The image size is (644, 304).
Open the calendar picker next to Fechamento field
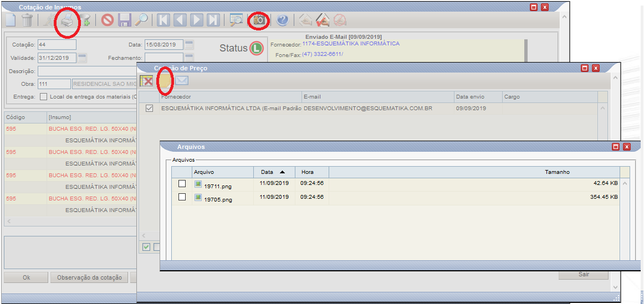pos(189,58)
